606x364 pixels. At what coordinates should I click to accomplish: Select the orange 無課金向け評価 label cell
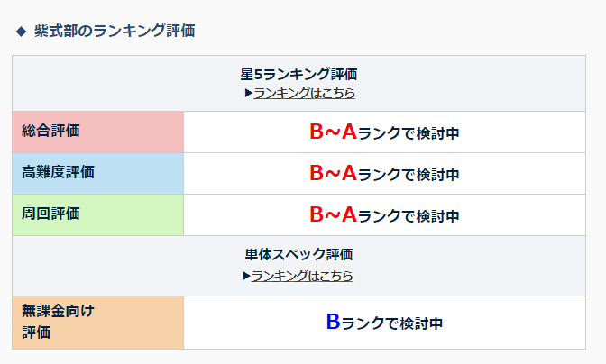tap(97, 322)
